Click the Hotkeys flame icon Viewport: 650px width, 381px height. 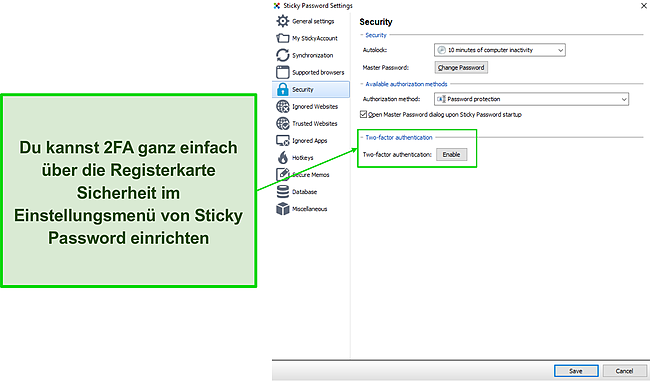[283, 158]
